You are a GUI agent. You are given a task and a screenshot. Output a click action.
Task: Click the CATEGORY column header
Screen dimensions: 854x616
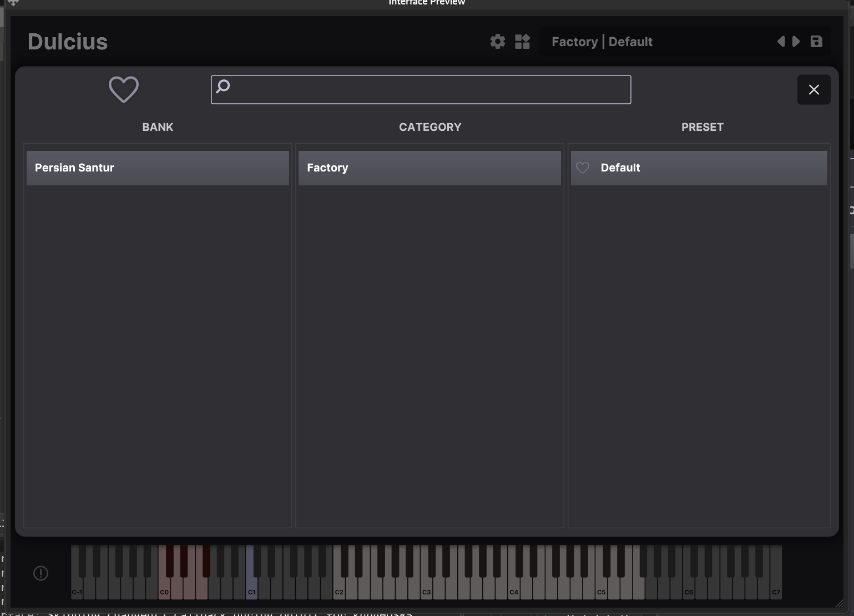click(430, 127)
